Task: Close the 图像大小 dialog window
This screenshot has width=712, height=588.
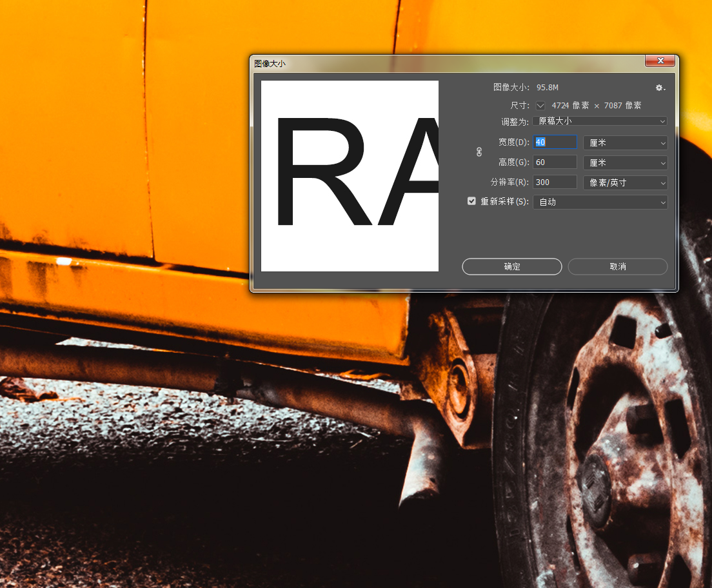Action: click(x=660, y=61)
